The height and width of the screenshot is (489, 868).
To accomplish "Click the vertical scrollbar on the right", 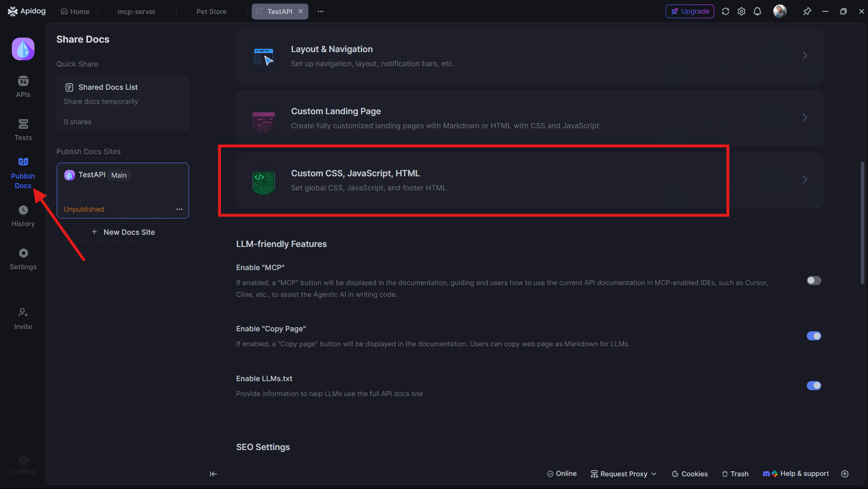I will 862,223.
